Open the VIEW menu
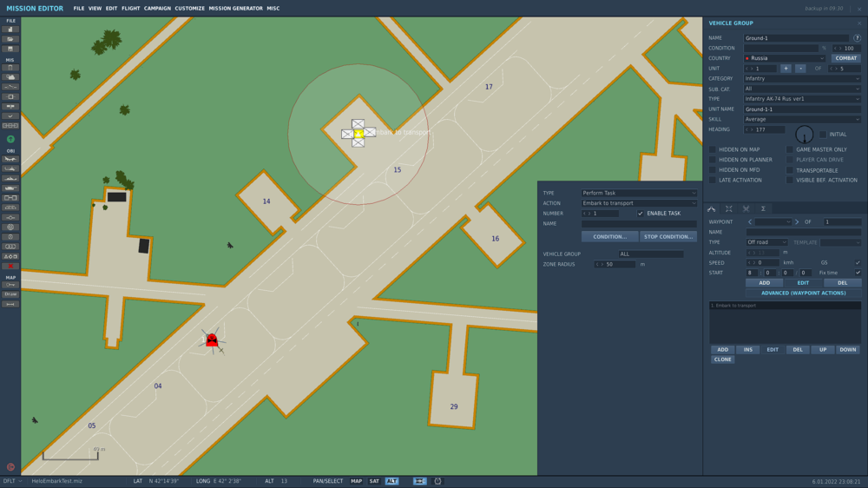 [95, 9]
